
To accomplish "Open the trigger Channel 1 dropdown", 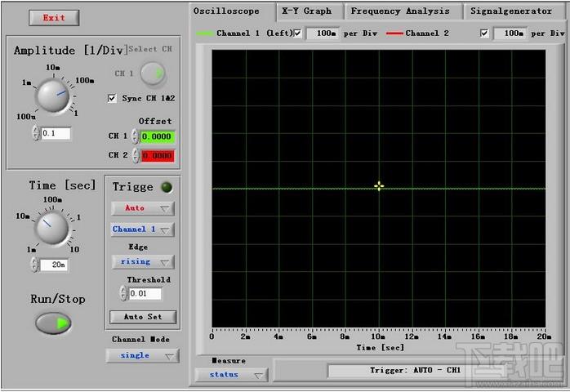I will (142, 229).
